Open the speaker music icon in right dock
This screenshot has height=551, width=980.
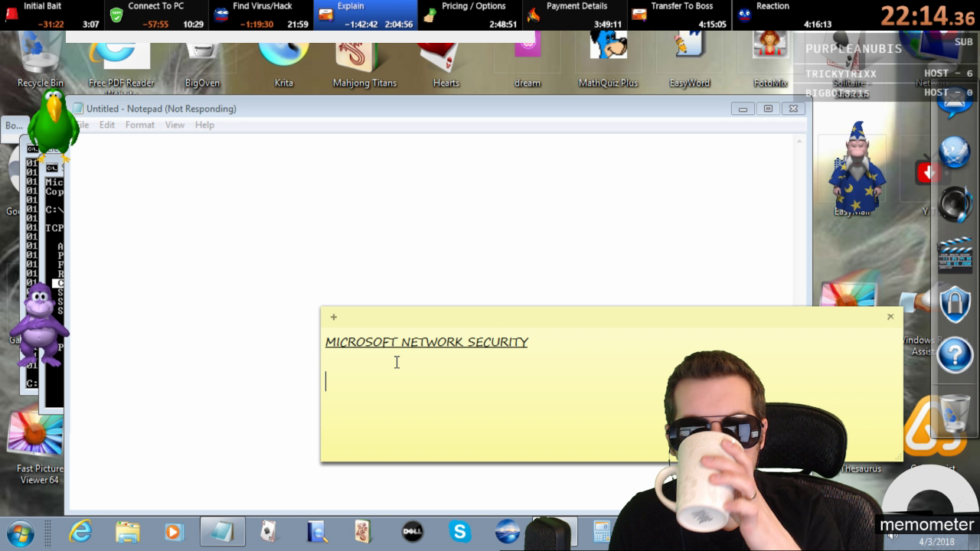pos(955,204)
